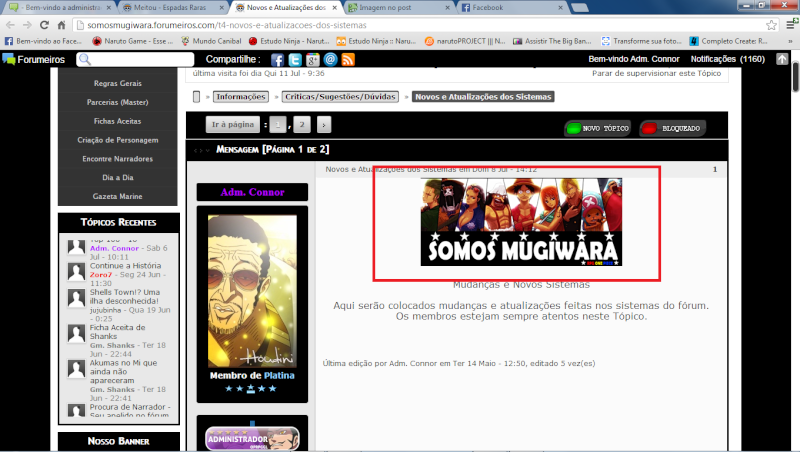Go to page 2 of the topic
The width and height of the screenshot is (800, 452).
pos(302,124)
